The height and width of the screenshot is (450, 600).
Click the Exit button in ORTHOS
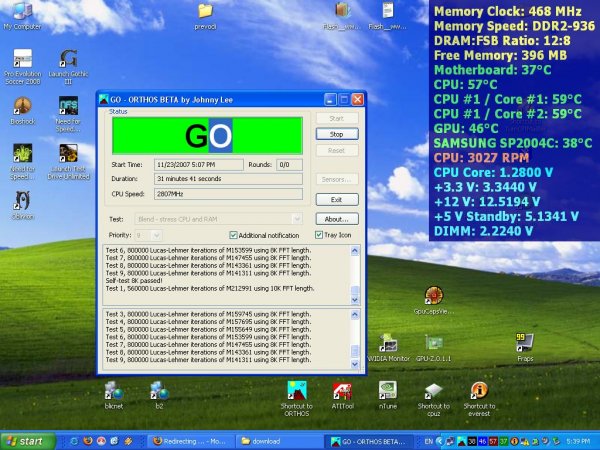coord(337,199)
